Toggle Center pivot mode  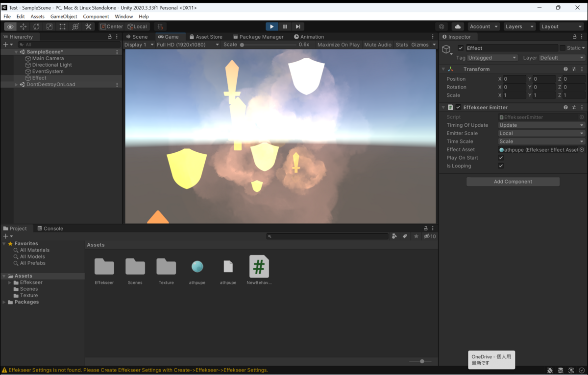[112, 26]
